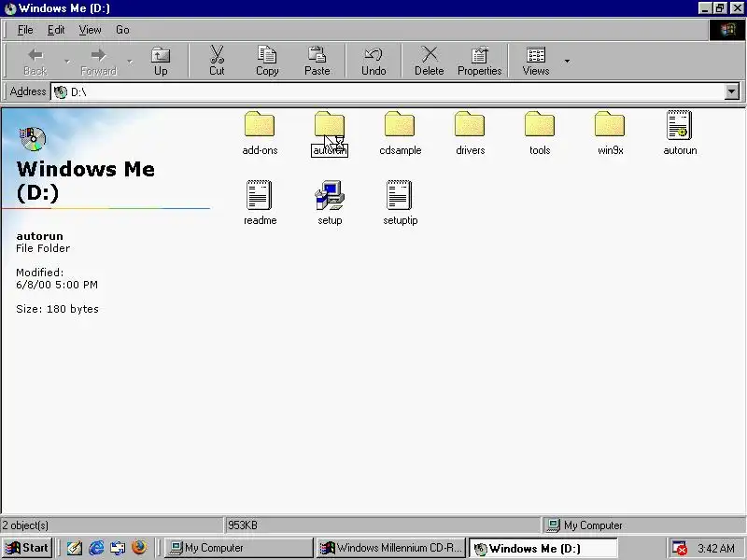Select the autorun folder icon
The height and width of the screenshot is (560, 747).
[x=330, y=125]
